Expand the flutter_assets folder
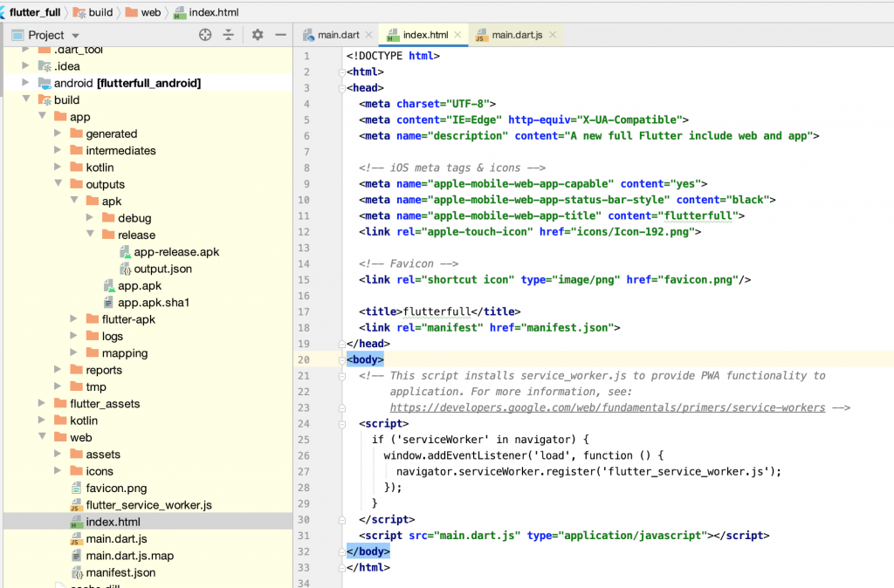The width and height of the screenshot is (894, 588). (42, 403)
